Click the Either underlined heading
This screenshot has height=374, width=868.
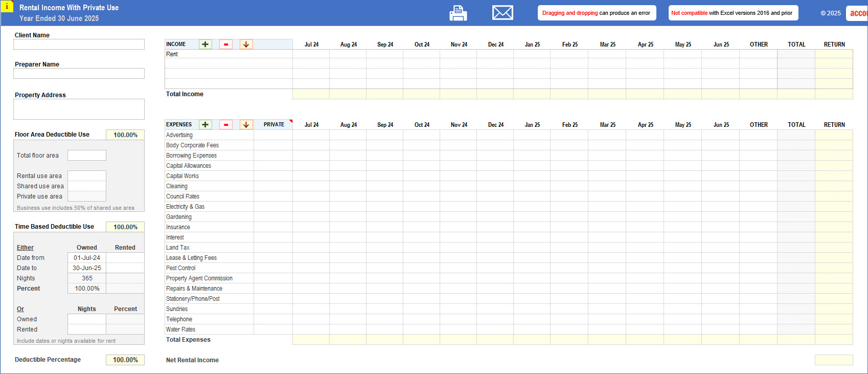(x=25, y=248)
